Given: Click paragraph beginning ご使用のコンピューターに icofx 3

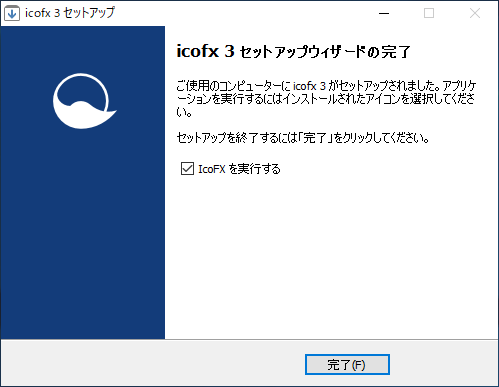Looking at the screenshot, I should coord(326,99).
